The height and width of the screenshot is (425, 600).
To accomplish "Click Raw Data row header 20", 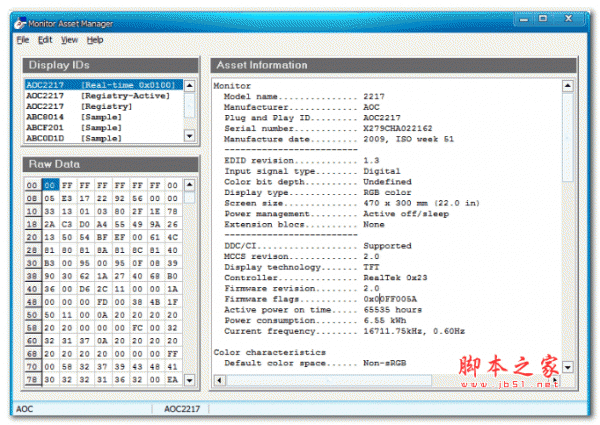I will coord(32,238).
